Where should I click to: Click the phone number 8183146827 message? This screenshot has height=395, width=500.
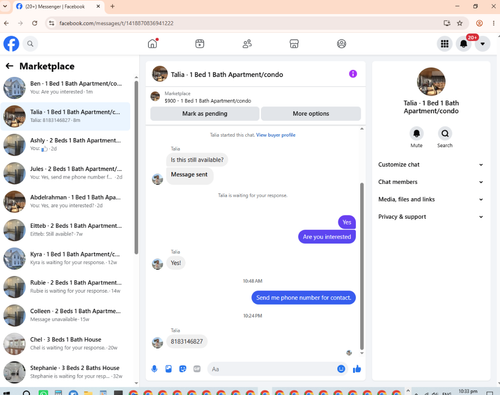[187, 342]
